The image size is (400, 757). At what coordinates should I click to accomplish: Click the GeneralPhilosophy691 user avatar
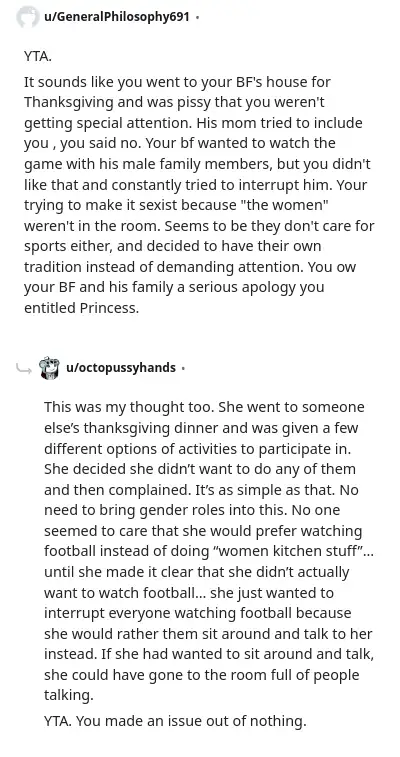coord(28,17)
